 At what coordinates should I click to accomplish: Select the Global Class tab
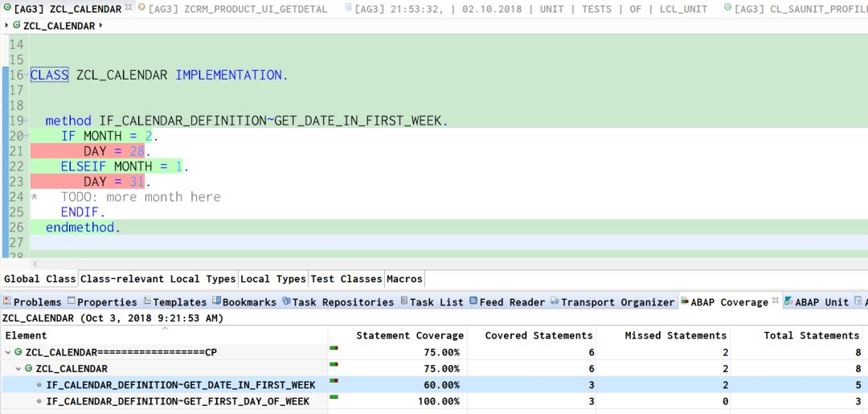coord(39,279)
